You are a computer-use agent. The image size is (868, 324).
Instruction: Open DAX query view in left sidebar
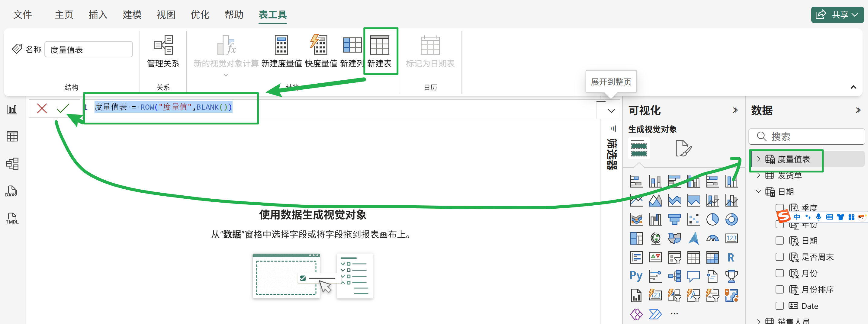coord(12,191)
